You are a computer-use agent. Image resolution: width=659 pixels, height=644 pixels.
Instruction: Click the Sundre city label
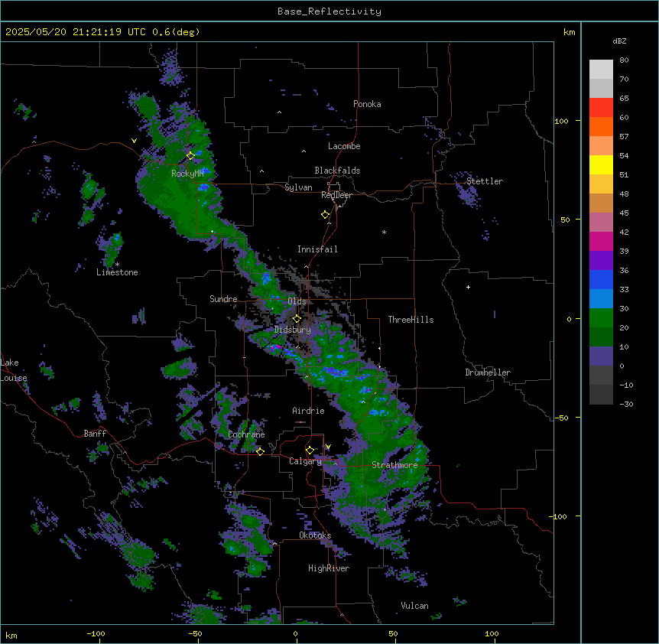pyautogui.click(x=223, y=299)
